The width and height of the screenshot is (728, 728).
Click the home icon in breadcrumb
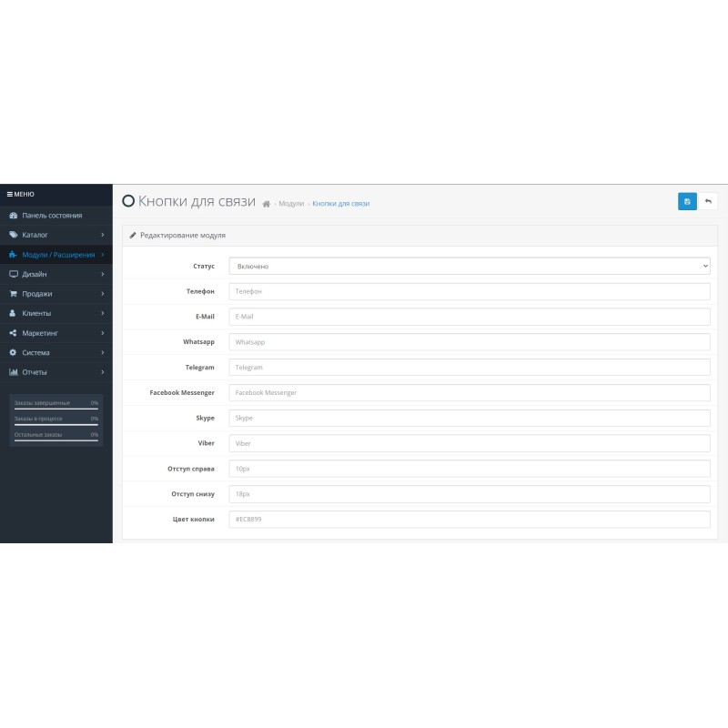266,204
